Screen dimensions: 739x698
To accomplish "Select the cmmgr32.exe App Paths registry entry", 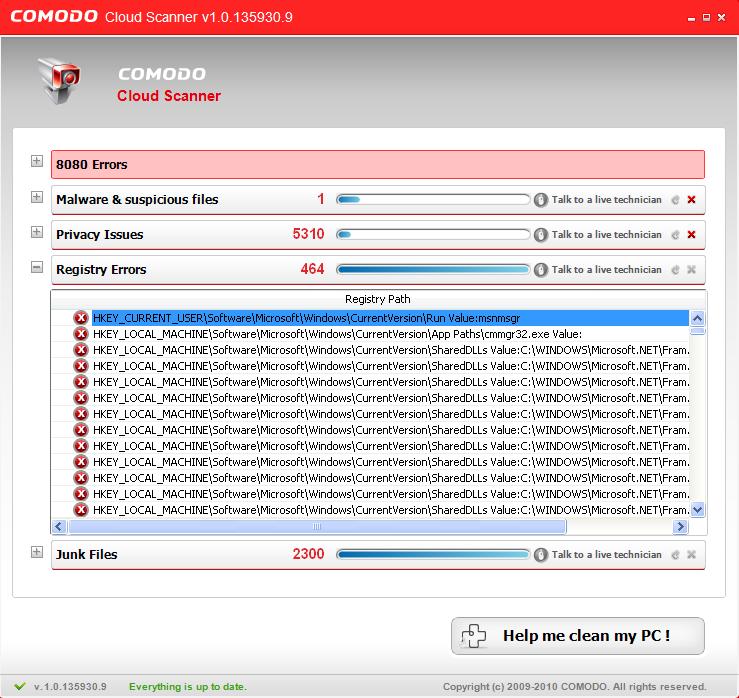I will coord(337,334).
